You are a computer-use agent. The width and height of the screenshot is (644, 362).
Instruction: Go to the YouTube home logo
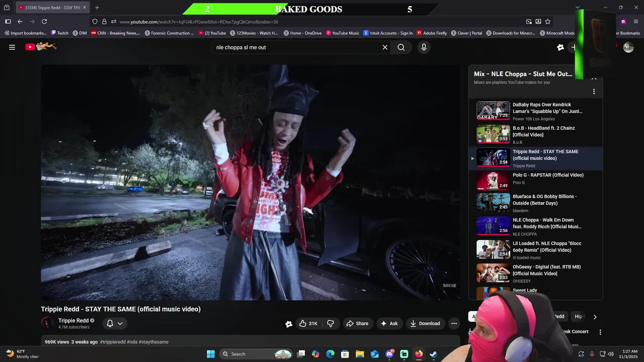(x=41, y=47)
